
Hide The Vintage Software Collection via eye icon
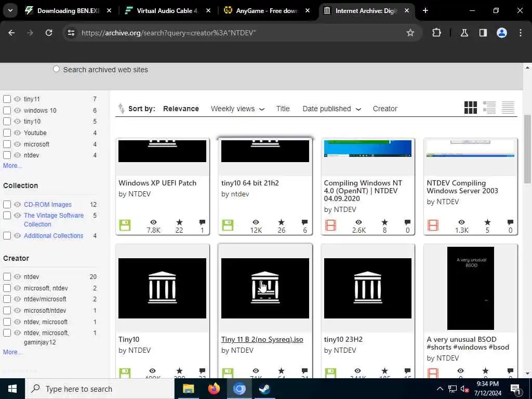click(x=17, y=215)
